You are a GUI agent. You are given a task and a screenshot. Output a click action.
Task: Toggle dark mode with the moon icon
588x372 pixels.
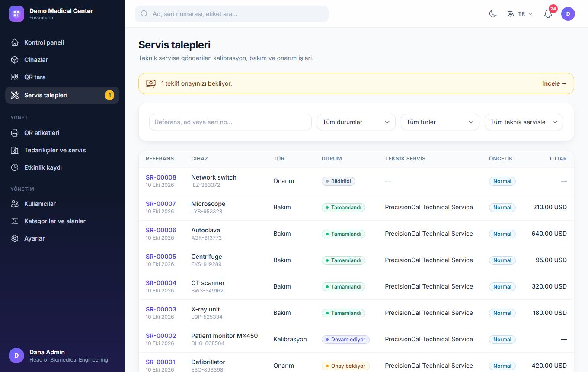[493, 14]
